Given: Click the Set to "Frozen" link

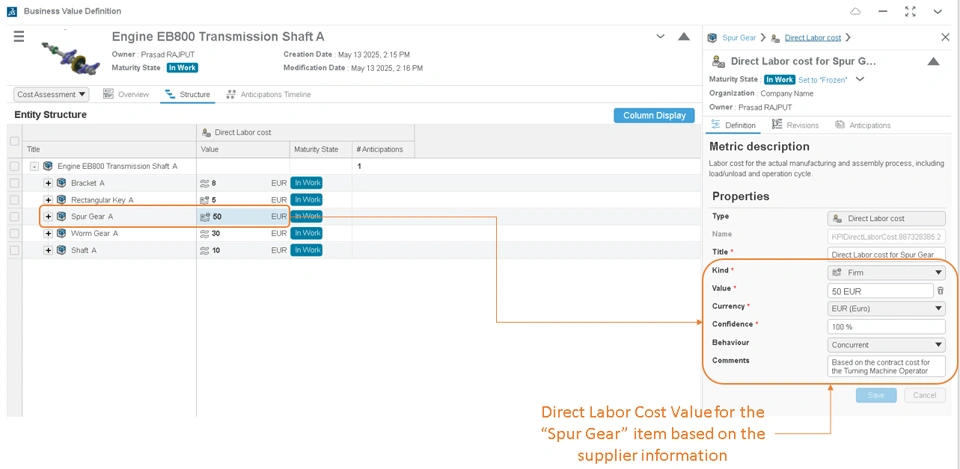Looking at the screenshot, I should click(x=823, y=80).
